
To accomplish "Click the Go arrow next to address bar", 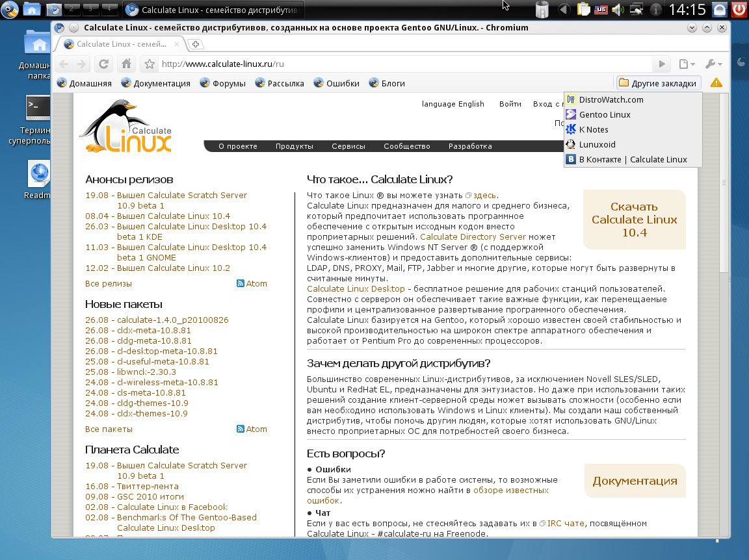I will click(662, 64).
